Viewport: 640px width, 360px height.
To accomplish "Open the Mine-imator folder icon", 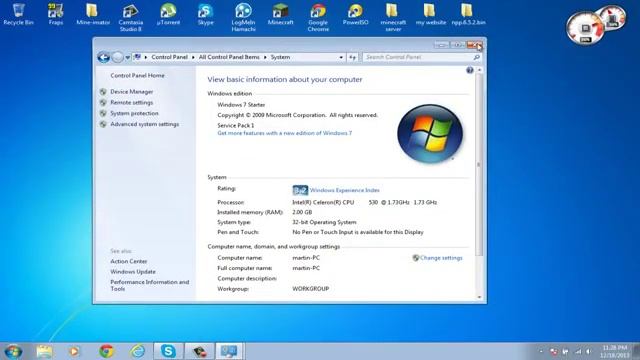I will 93,14.
